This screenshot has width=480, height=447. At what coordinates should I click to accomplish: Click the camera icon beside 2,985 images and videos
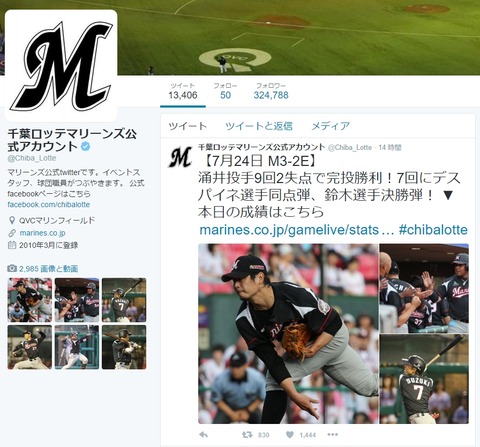12,268
